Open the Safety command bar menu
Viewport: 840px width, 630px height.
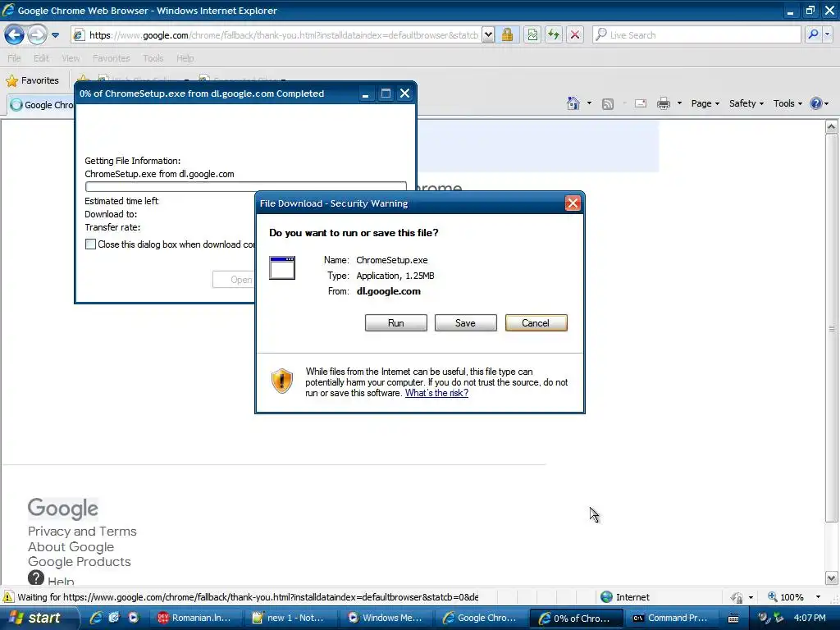[746, 103]
